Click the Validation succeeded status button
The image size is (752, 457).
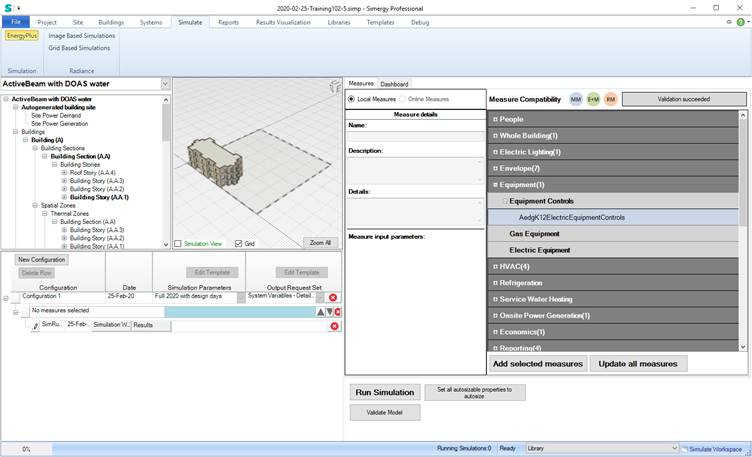(x=684, y=99)
